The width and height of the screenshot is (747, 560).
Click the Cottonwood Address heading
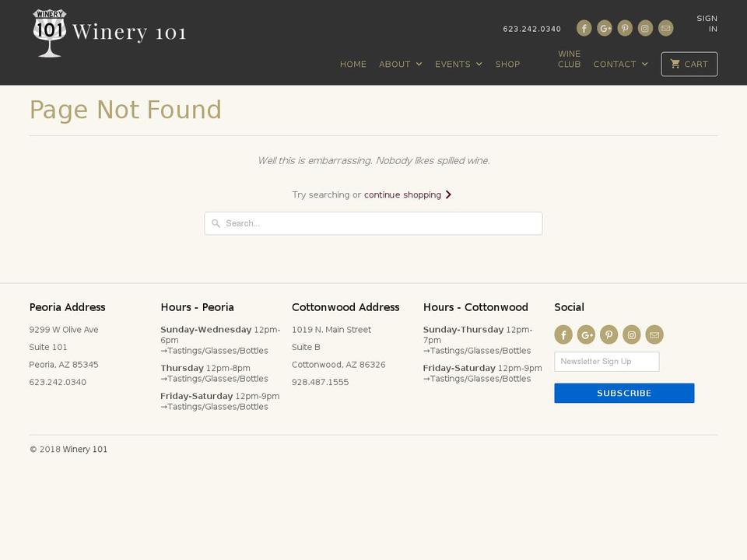tap(345, 307)
